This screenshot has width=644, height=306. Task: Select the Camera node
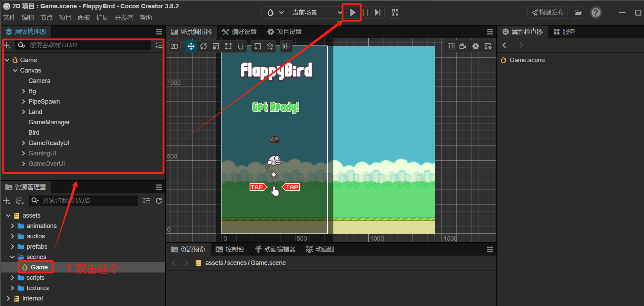pyautogui.click(x=39, y=81)
